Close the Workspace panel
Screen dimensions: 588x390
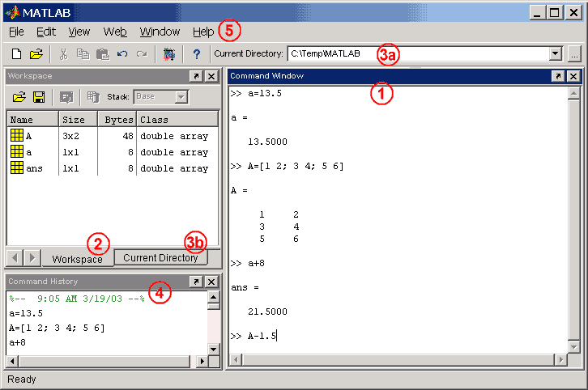point(211,76)
